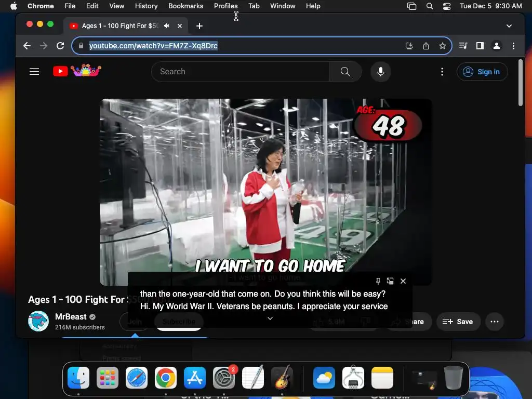Open tab search dropdown arrow
532x399 pixels.
click(x=509, y=26)
